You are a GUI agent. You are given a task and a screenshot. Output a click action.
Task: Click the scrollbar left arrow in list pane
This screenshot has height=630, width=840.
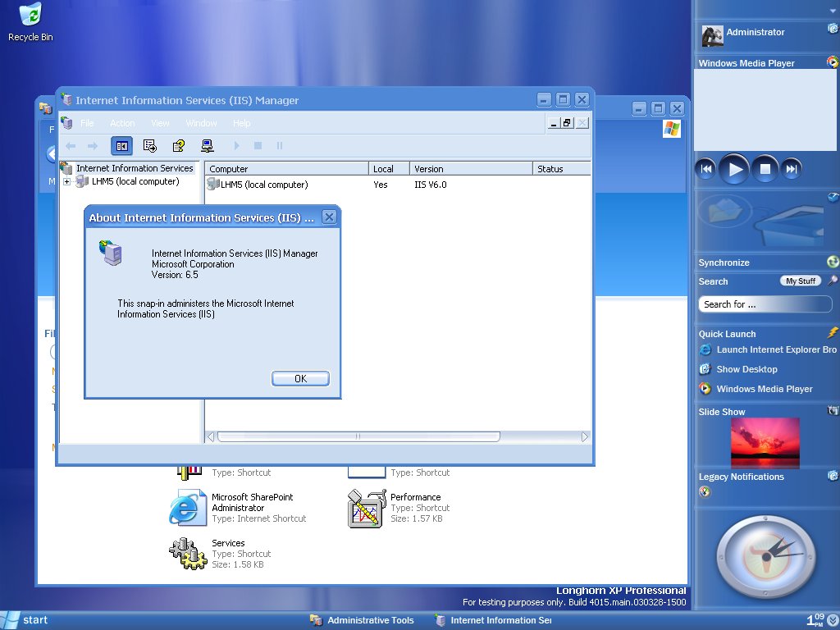(211, 436)
